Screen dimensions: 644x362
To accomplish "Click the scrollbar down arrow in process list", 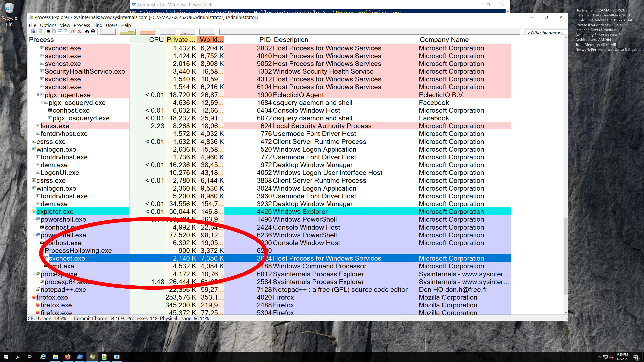I will [x=566, y=312].
